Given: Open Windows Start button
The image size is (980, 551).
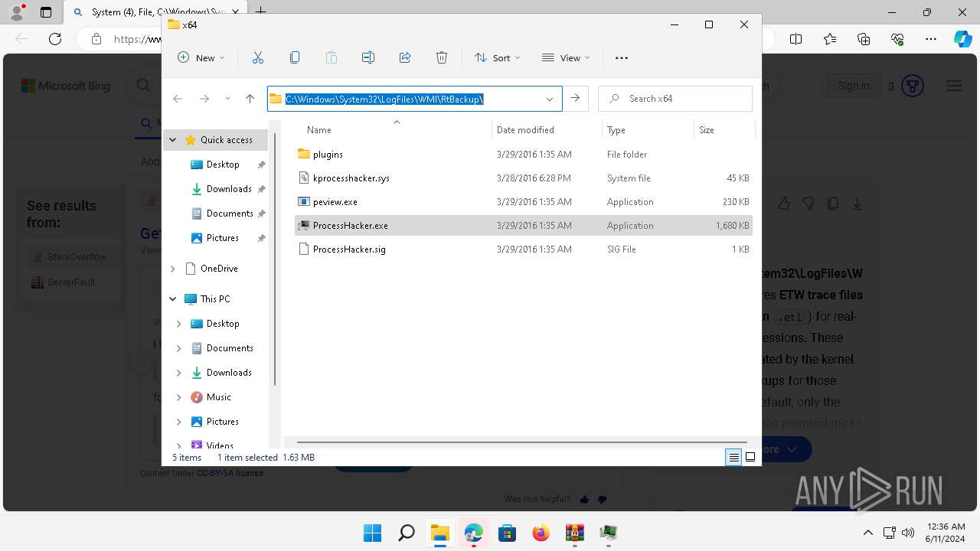Looking at the screenshot, I should (372, 533).
